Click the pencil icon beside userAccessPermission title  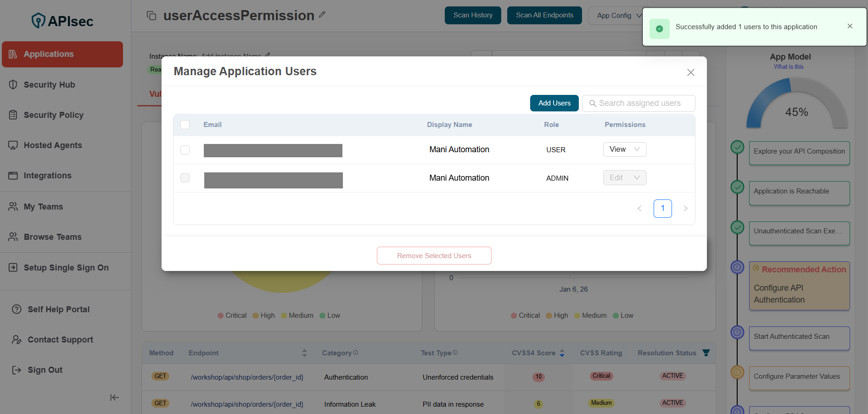[322, 15]
